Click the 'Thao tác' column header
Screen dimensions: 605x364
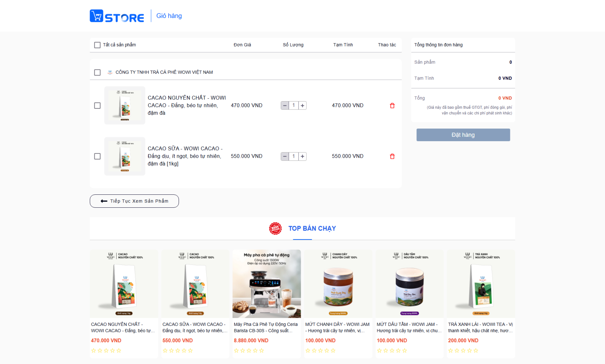point(387,45)
